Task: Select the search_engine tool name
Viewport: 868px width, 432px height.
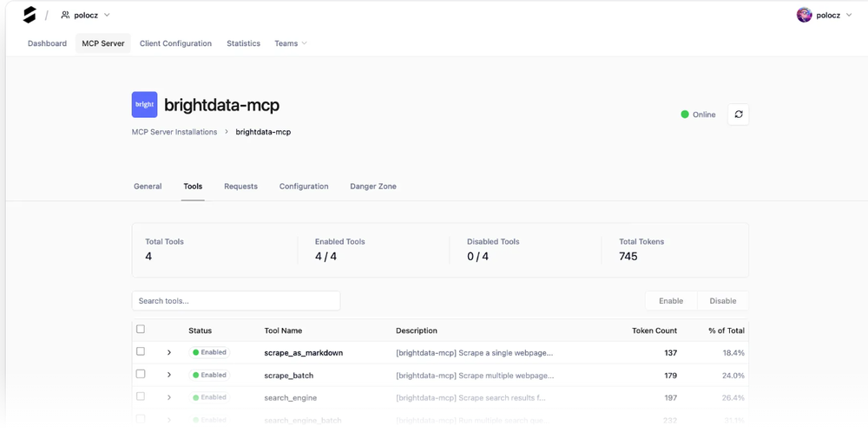Action: 291,397
